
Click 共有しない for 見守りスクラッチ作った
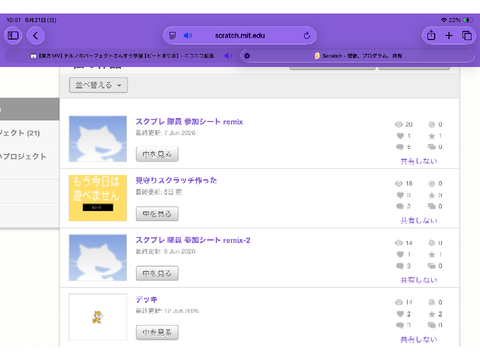pos(419,220)
